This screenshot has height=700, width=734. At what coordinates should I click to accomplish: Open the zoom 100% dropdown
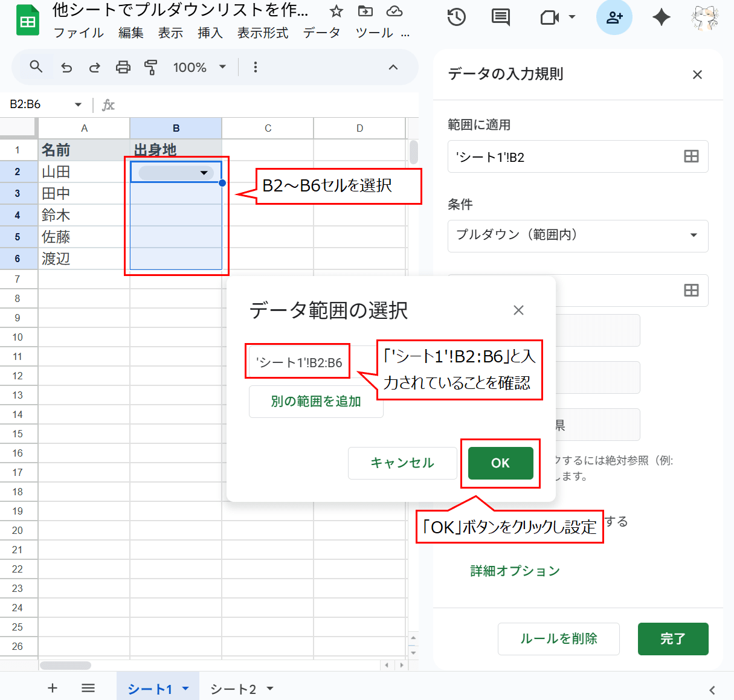[200, 67]
